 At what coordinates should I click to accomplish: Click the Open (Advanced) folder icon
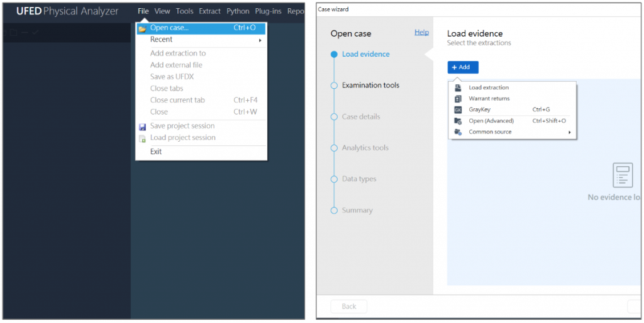click(x=458, y=121)
